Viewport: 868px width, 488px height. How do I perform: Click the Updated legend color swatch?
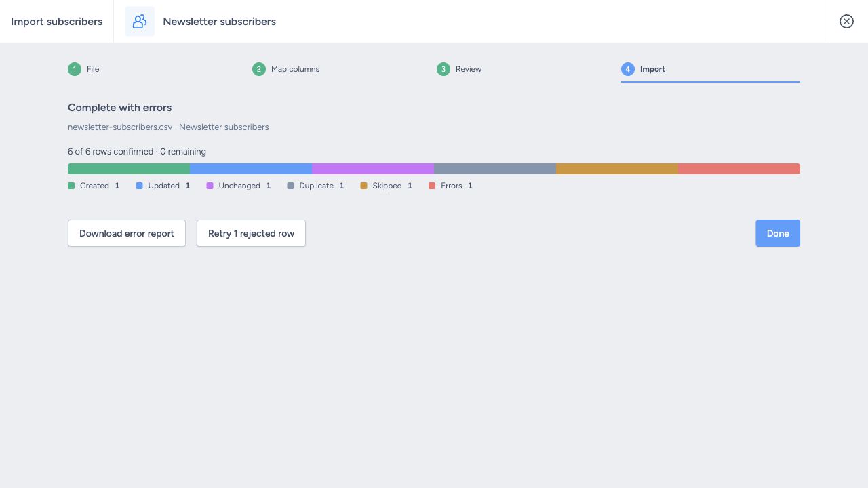pyautogui.click(x=139, y=186)
